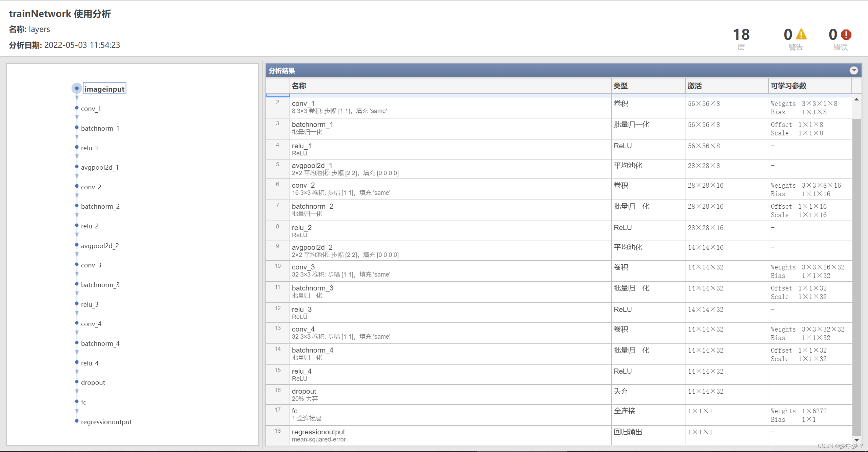
Task: Select table row 16 dropout
Action: point(559,395)
